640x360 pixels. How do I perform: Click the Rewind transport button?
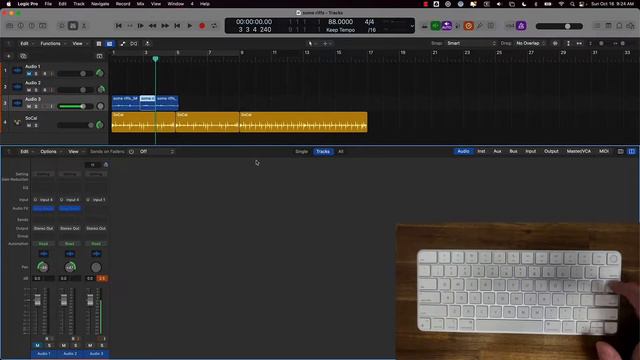tap(152, 26)
